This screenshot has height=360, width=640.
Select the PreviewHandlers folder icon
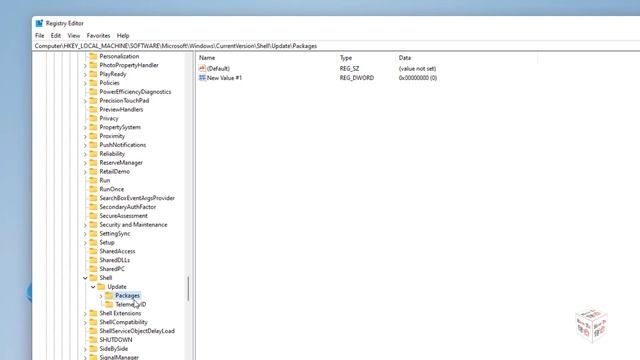click(x=93, y=109)
